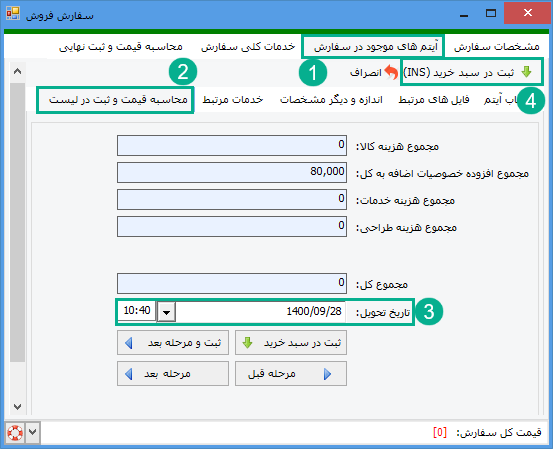Expand the dropdown next to the lifebuoy icon
The width and height of the screenshot is (553, 449).
32,432
